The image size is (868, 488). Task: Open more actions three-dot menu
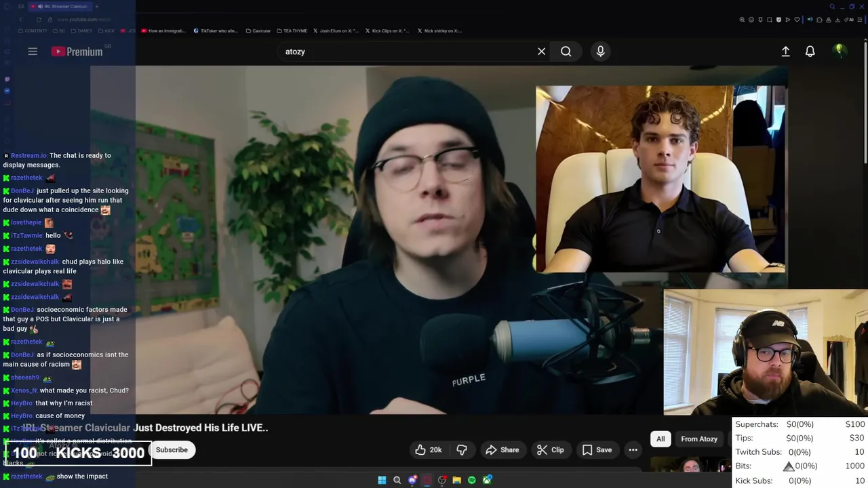coord(633,450)
